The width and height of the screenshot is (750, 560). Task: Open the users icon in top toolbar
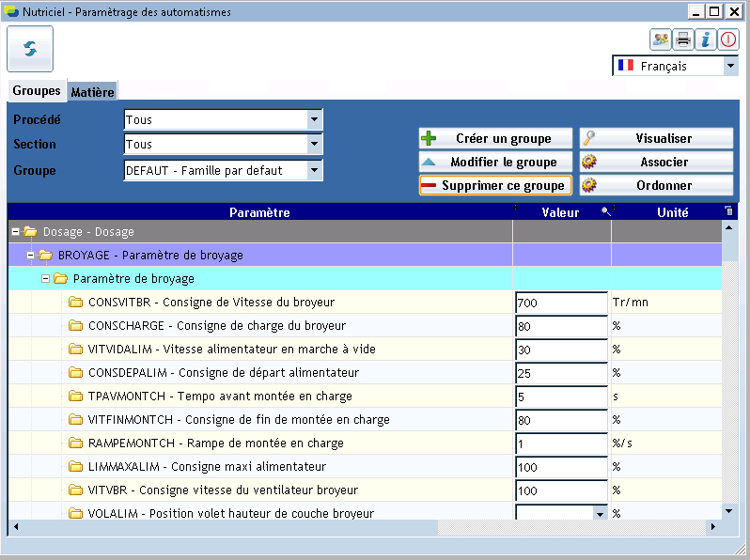[661, 39]
